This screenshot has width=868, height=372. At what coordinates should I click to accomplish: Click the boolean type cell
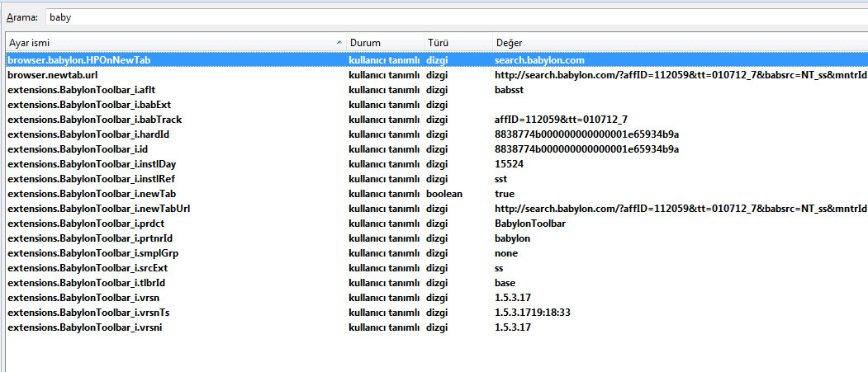tap(444, 194)
